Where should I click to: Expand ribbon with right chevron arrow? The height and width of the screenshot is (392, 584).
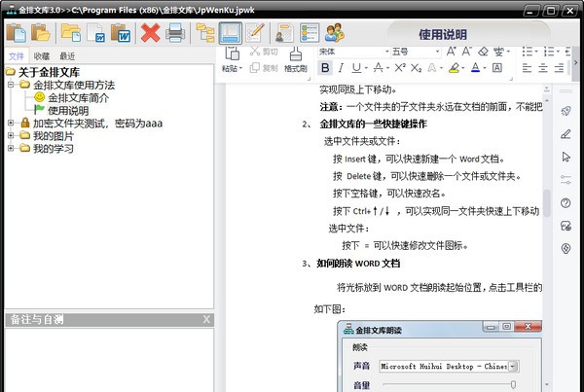point(576,62)
